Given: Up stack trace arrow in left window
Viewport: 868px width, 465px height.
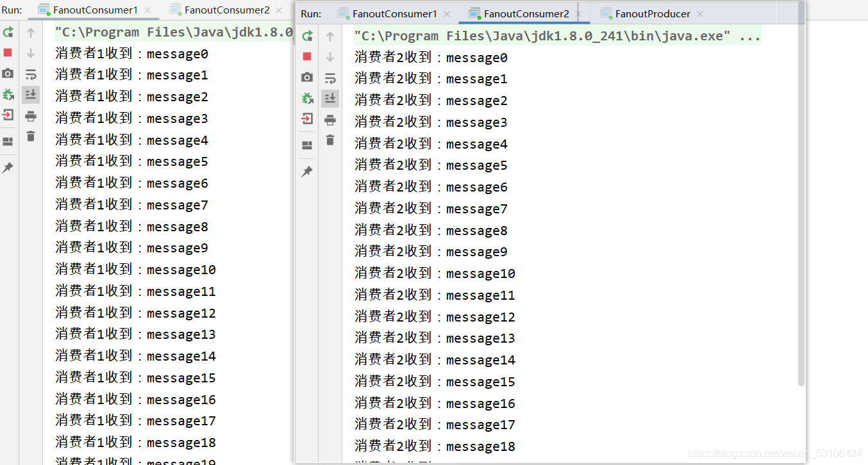Looking at the screenshot, I should (31, 32).
